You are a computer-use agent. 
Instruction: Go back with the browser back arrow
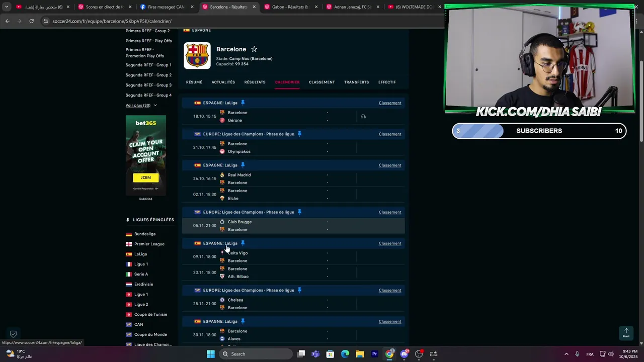(7, 21)
